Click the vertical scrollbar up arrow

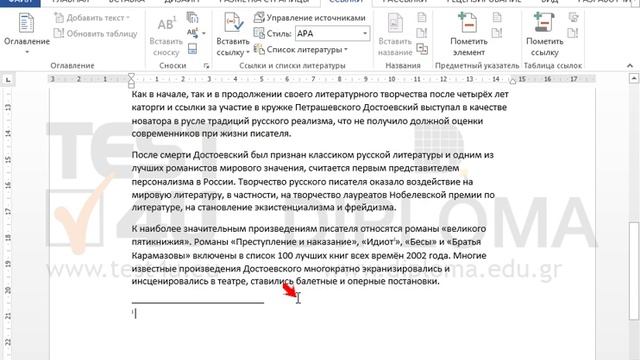coord(633,78)
